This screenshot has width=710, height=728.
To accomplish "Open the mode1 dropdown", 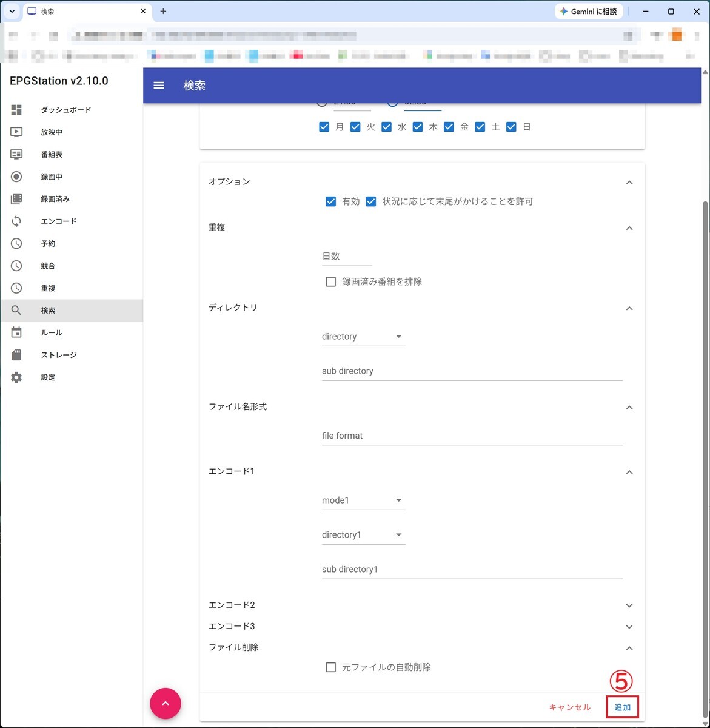I will pyautogui.click(x=364, y=500).
